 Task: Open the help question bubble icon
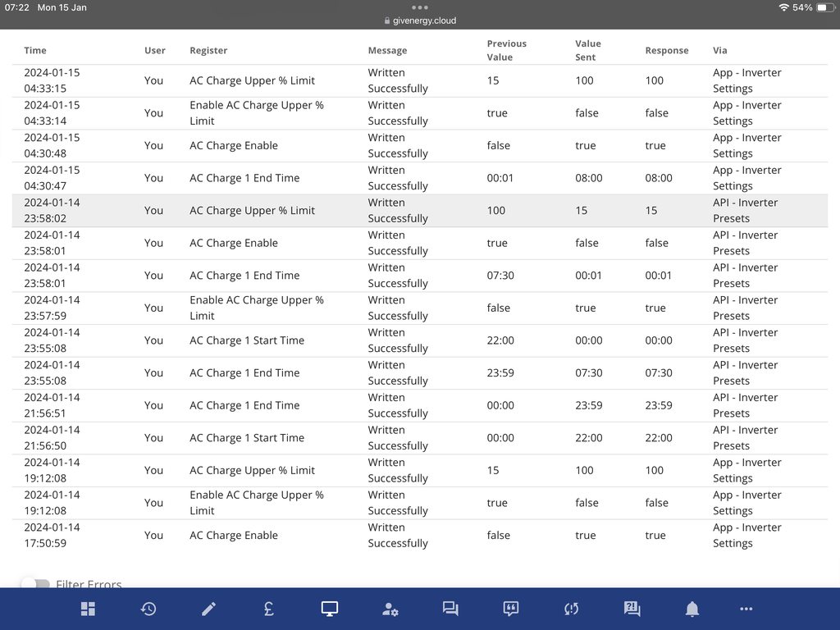pyautogui.click(x=632, y=609)
